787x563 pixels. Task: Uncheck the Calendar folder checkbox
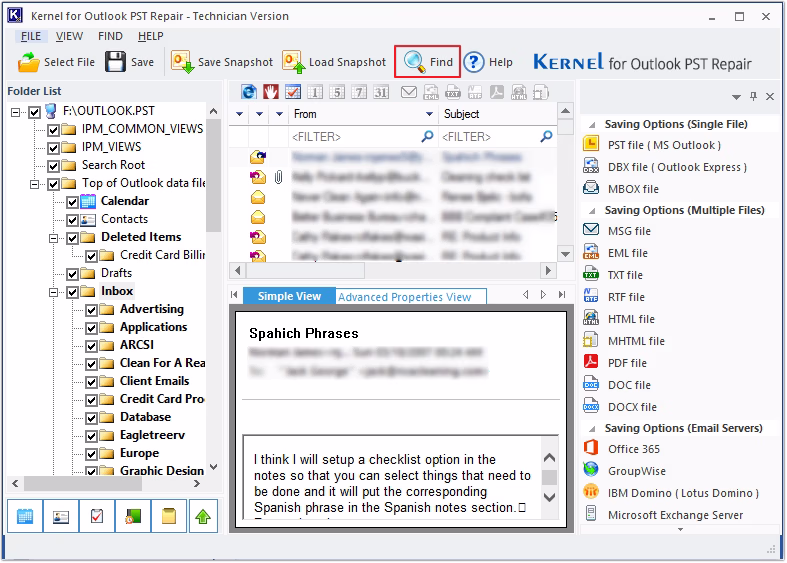(x=72, y=202)
